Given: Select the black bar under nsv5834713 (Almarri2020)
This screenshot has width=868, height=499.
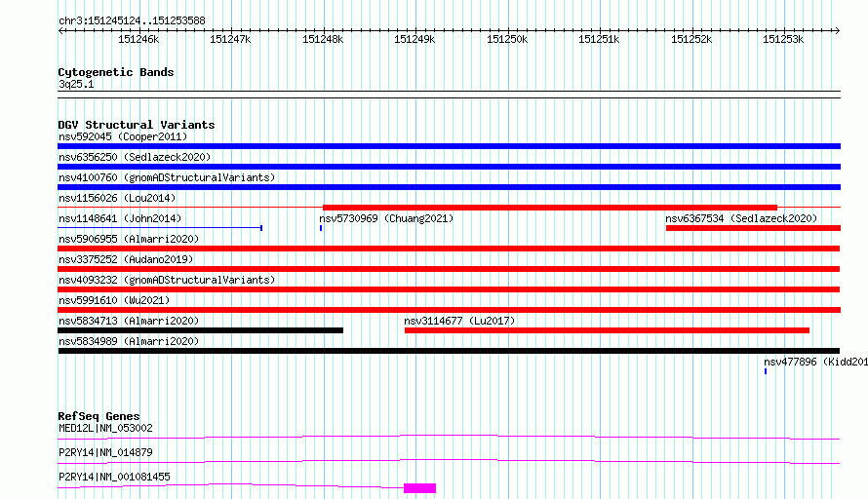Looking at the screenshot, I should tap(200, 330).
